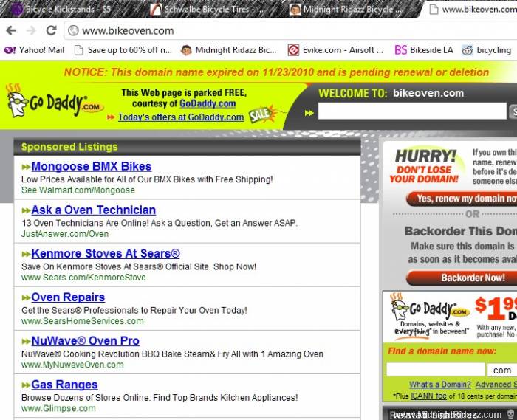
Task: Click the browser forward arrow
Action: 31,31
